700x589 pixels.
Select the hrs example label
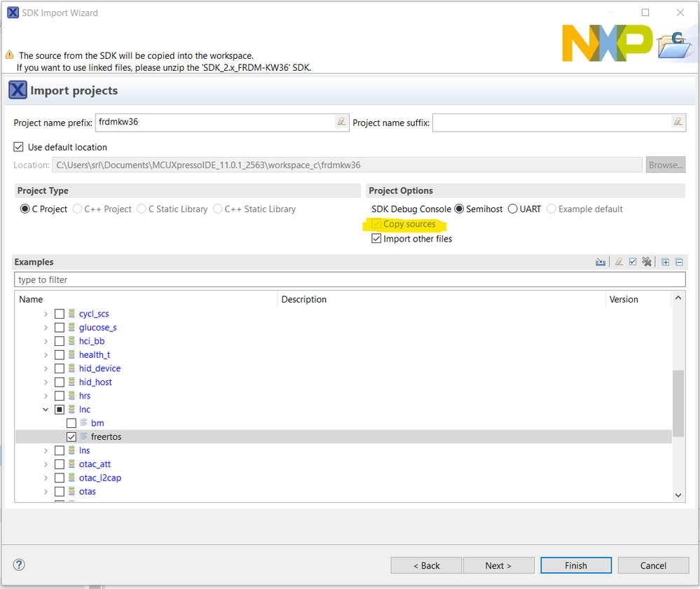(85, 396)
